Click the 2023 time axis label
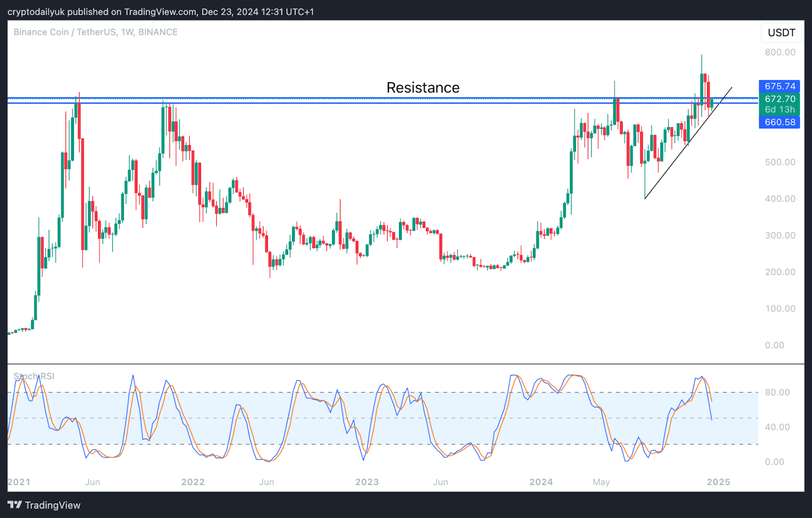Screen dimensions: 812x518 tap(367, 482)
